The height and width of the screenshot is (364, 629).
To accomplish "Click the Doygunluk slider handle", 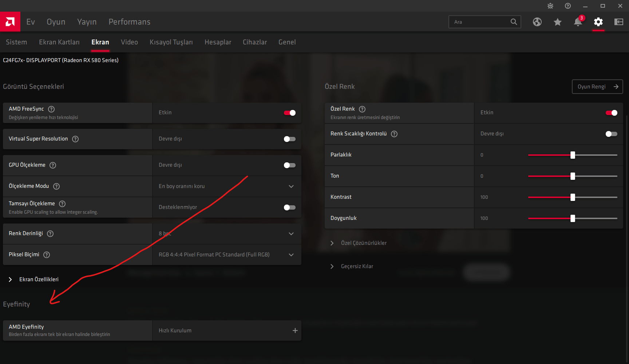I will point(573,218).
